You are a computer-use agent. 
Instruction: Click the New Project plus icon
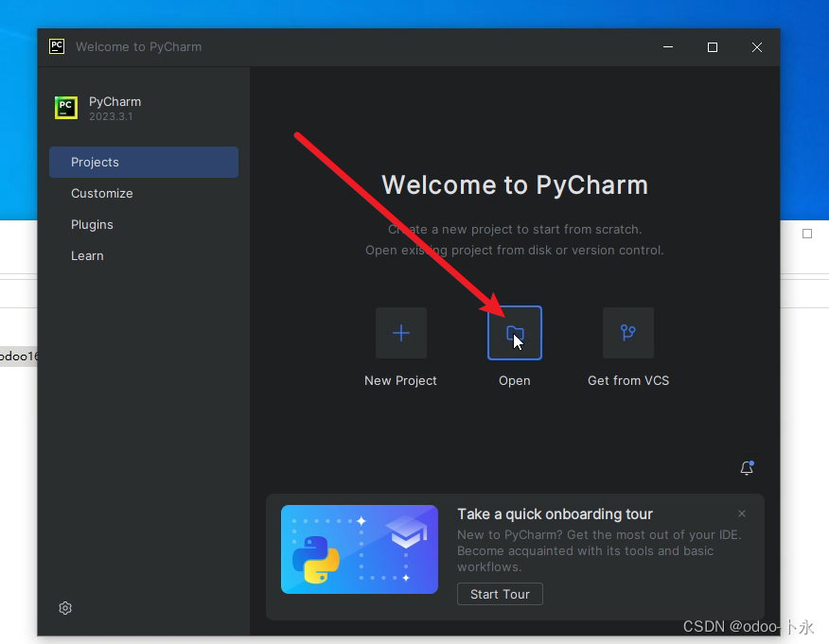click(400, 333)
